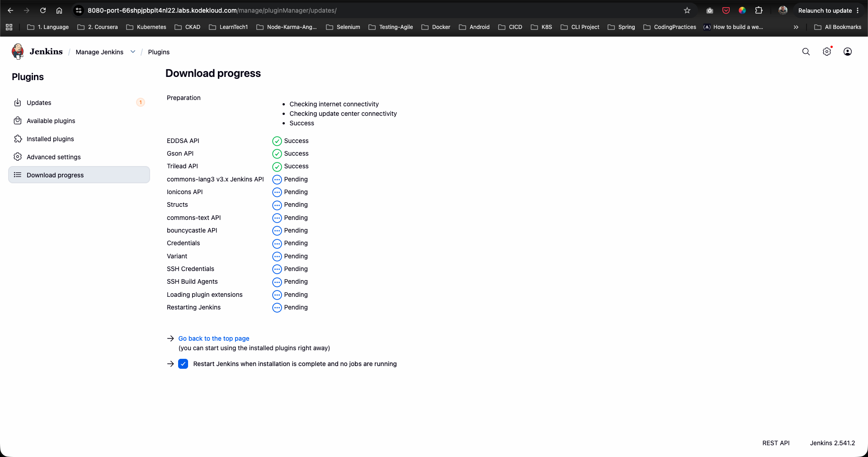Viewport: 868px width, 457px height.
Task: Click the browser home icon
Action: tap(59, 10)
